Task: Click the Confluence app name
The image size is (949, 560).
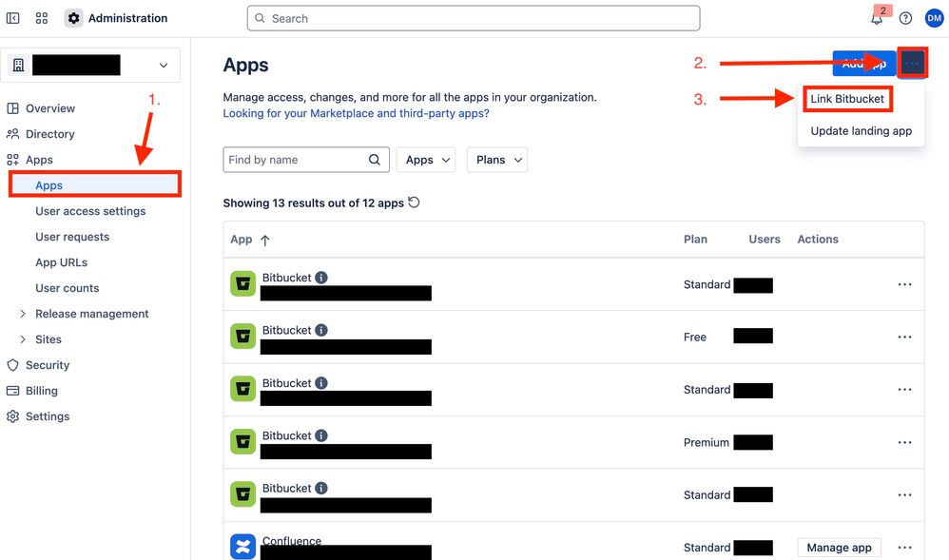Action: 291,540
